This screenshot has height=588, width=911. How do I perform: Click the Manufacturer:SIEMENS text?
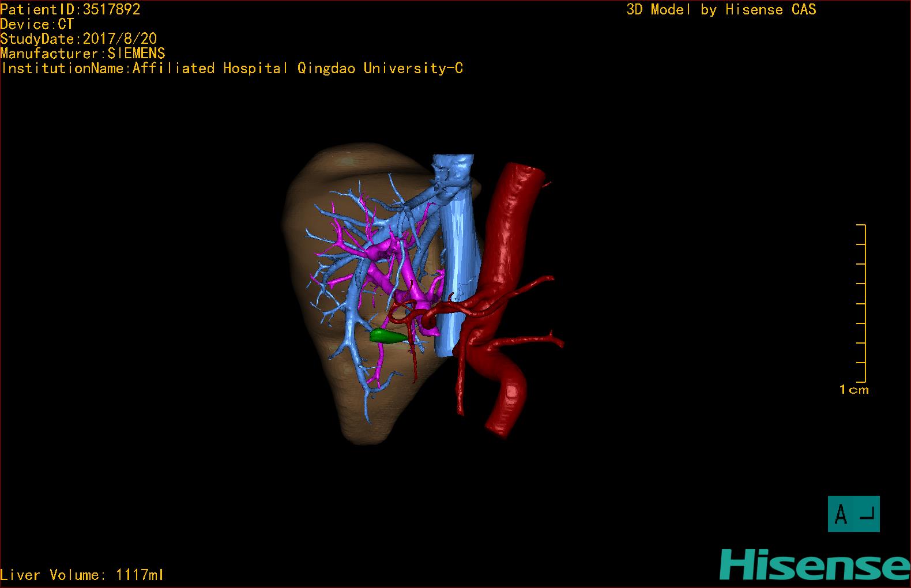pyautogui.click(x=82, y=54)
